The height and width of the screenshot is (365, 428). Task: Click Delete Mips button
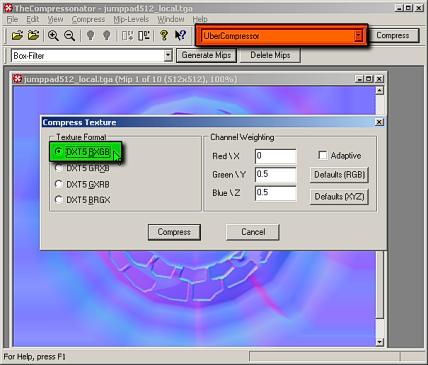click(270, 55)
